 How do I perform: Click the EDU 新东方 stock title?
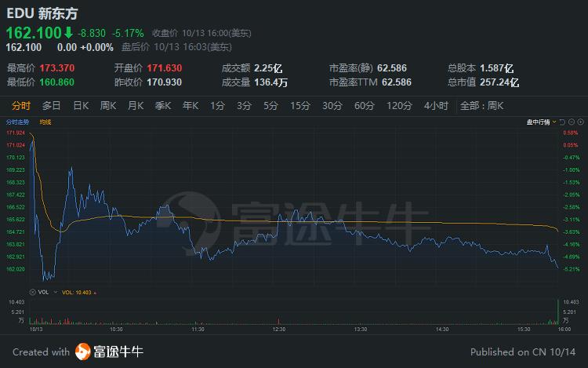pos(42,13)
